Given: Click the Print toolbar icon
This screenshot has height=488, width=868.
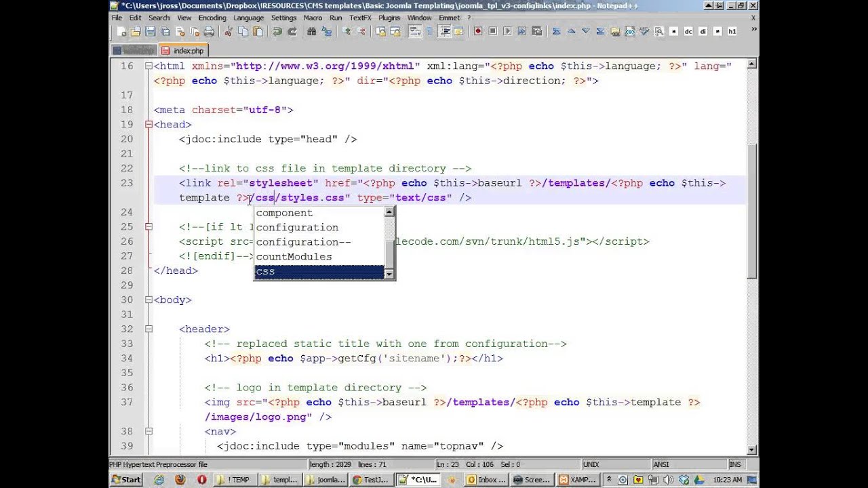Looking at the screenshot, I should point(209,31).
